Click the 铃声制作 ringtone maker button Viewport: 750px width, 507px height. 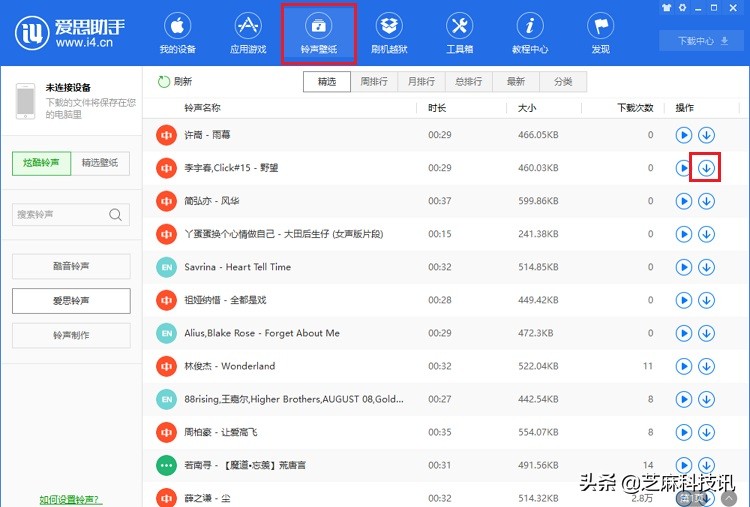click(x=71, y=335)
